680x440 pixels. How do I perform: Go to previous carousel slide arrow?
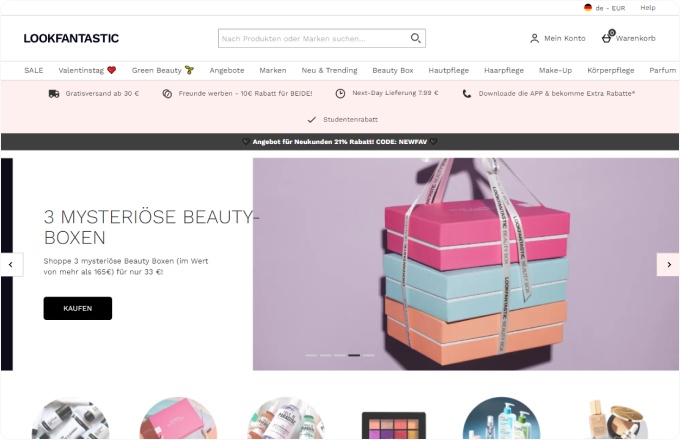pos(11,264)
